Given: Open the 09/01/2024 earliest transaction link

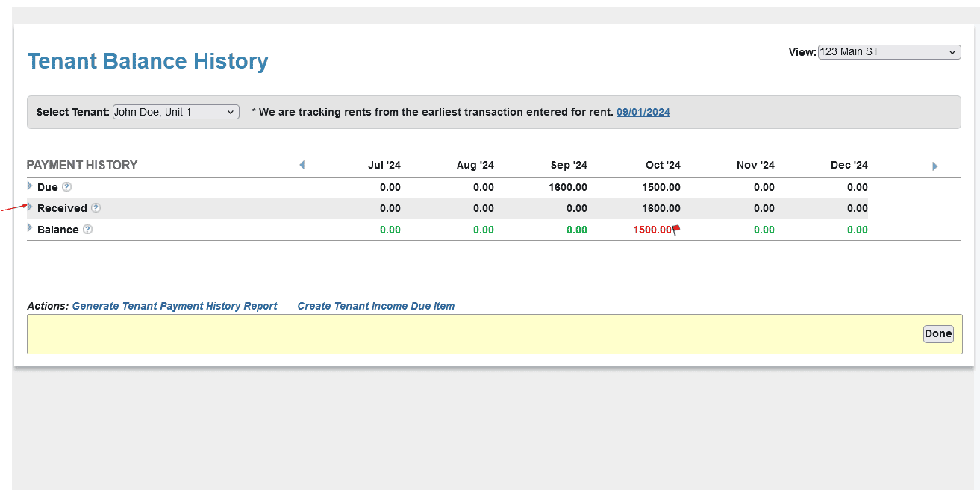Looking at the screenshot, I should 643,112.
